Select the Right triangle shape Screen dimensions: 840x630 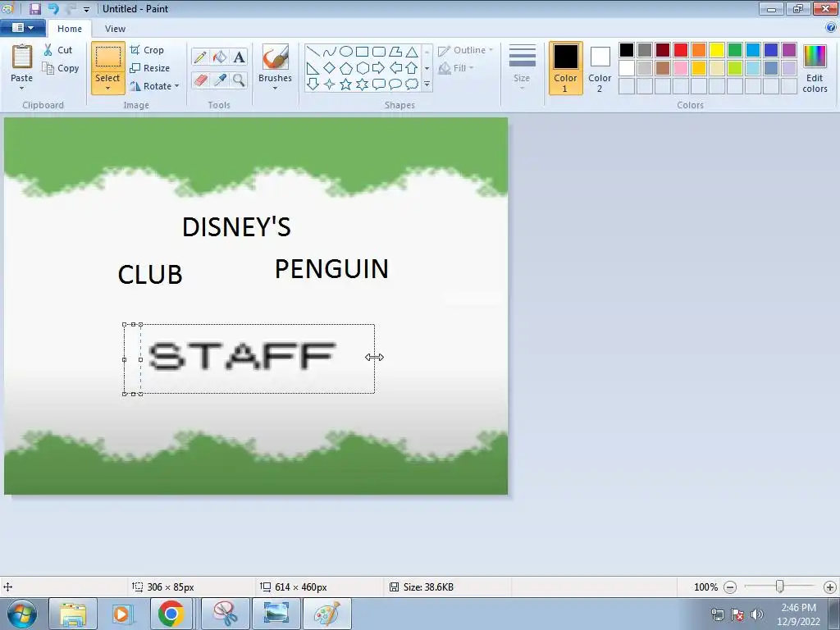coord(313,68)
